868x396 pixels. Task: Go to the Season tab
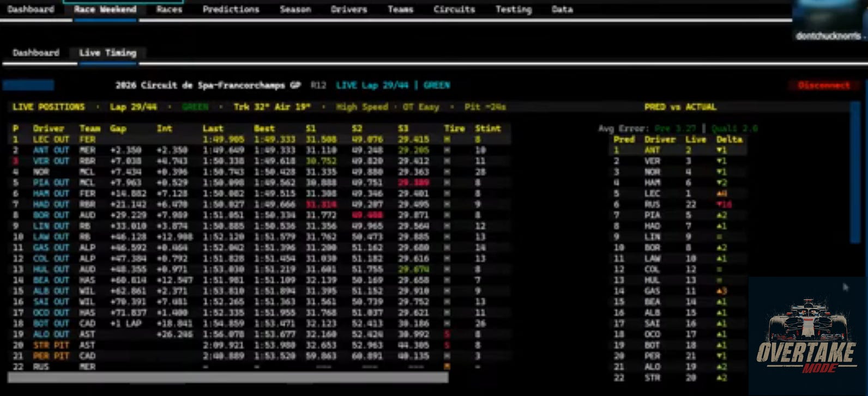coord(295,9)
